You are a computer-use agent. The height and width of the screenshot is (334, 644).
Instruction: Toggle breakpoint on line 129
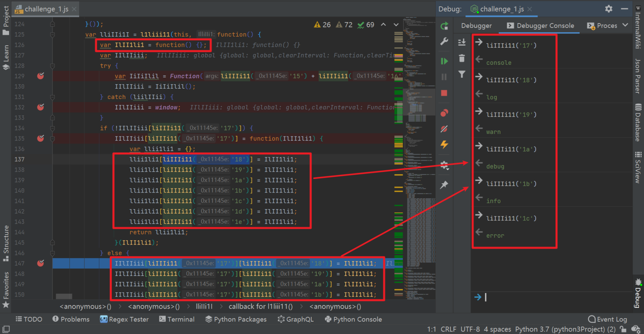click(41, 76)
